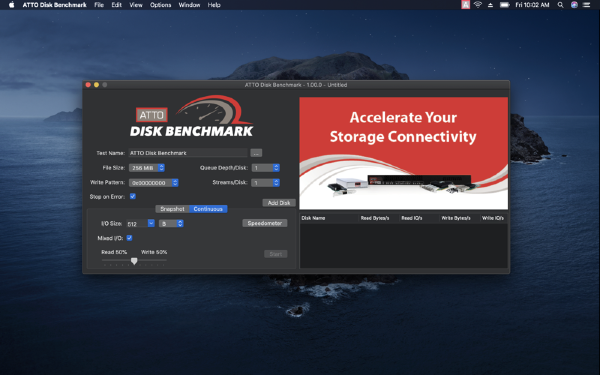Image resolution: width=600 pixels, height=375 pixels.
Task: Open the Wi-Fi status icon
Action: point(478,5)
